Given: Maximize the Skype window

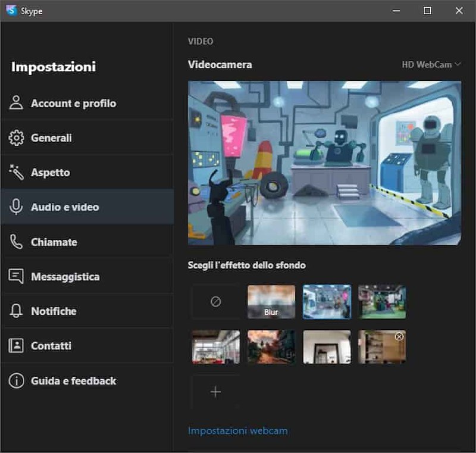Looking at the screenshot, I should [x=427, y=11].
